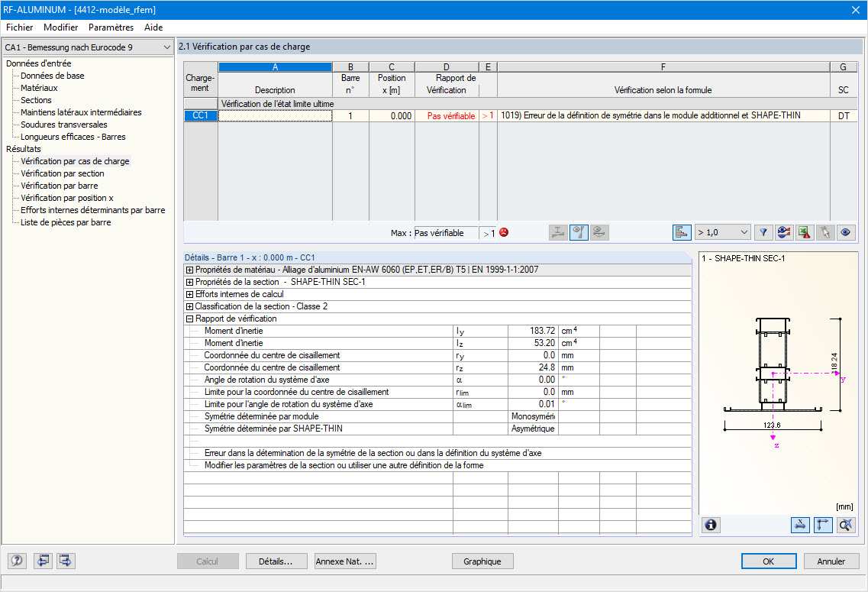Image resolution: width=868 pixels, height=592 pixels.
Task: Click the cross-section info icon button
Action: coord(711,525)
